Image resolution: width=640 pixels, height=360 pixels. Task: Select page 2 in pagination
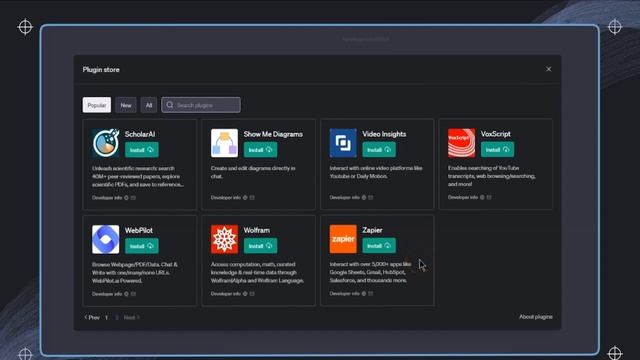[x=117, y=317]
